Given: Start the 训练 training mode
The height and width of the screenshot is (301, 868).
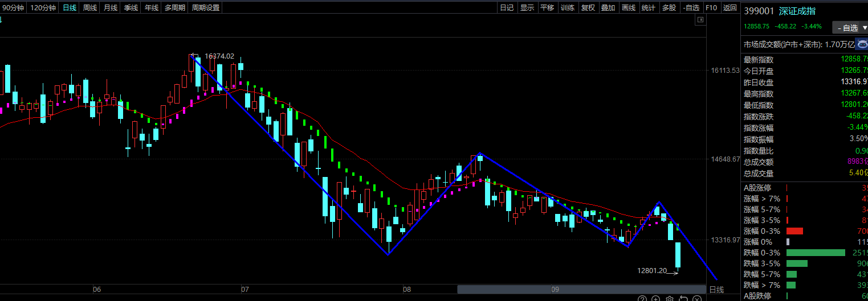Looking at the screenshot, I should click(x=568, y=7).
